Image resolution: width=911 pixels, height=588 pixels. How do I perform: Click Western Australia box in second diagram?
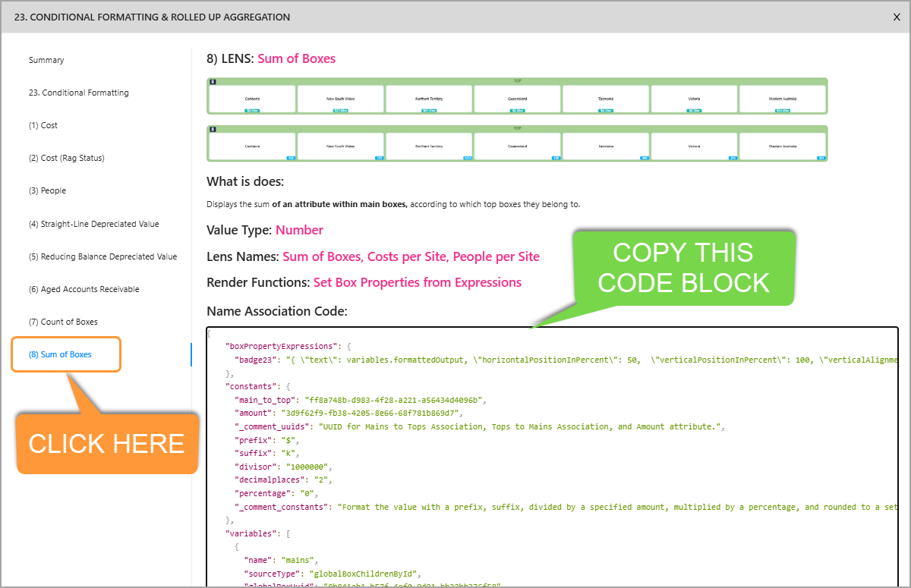tap(782, 146)
